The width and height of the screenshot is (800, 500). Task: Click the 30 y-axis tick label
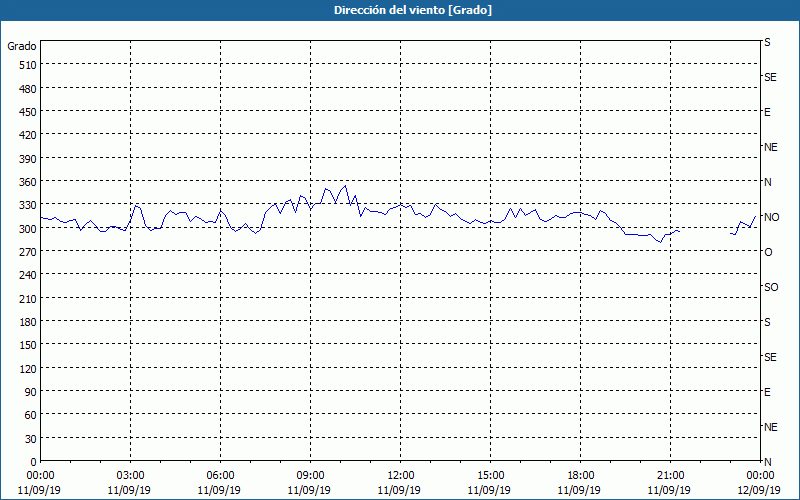point(31,439)
